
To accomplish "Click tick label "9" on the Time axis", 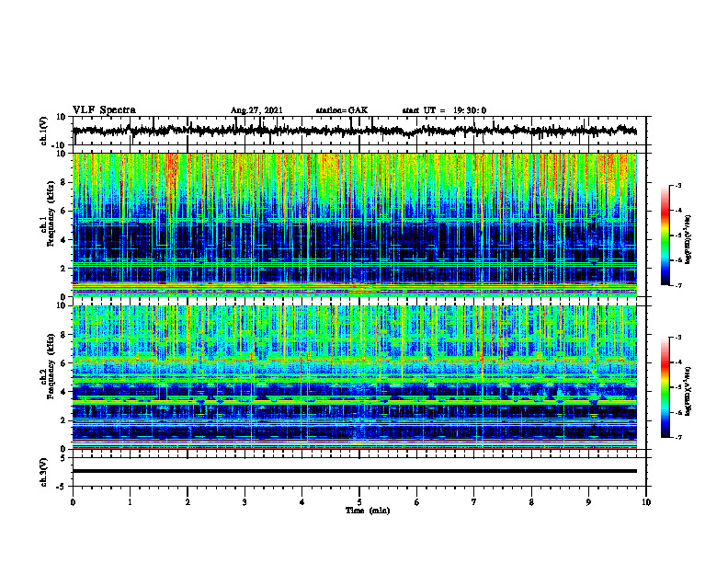I will click(588, 502).
